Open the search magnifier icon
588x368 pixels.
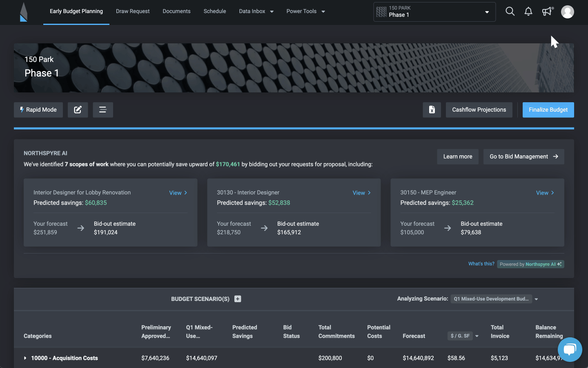[x=510, y=11]
